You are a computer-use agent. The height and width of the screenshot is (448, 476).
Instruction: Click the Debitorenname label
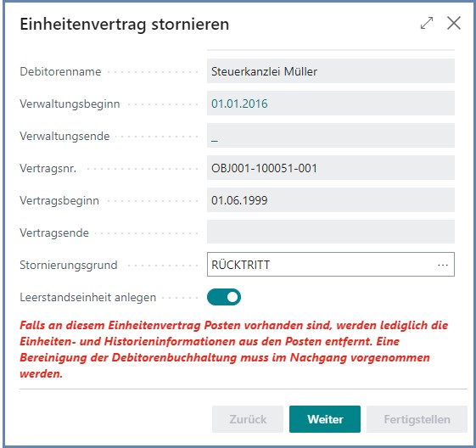pos(60,71)
